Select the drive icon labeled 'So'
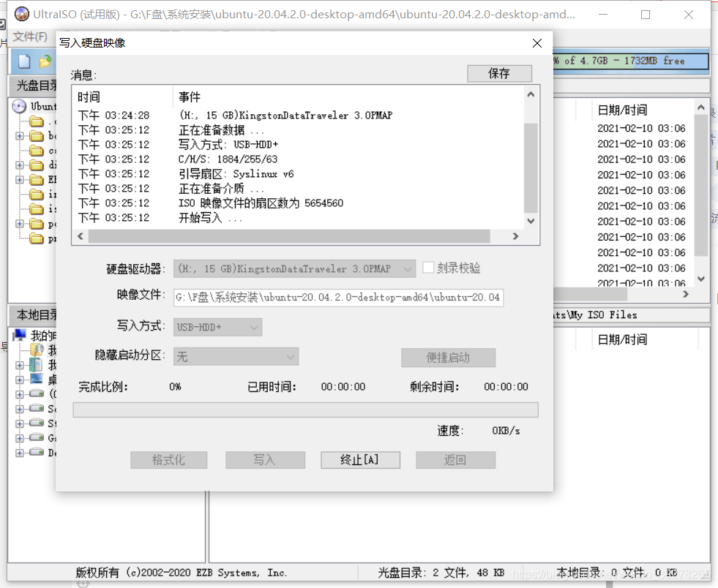Image resolution: width=718 pixels, height=588 pixels. point(36,408)
